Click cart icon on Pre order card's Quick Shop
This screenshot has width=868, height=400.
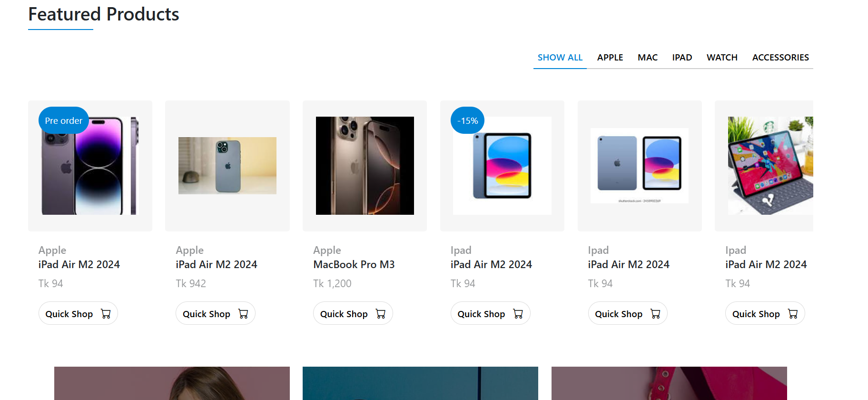106,314
